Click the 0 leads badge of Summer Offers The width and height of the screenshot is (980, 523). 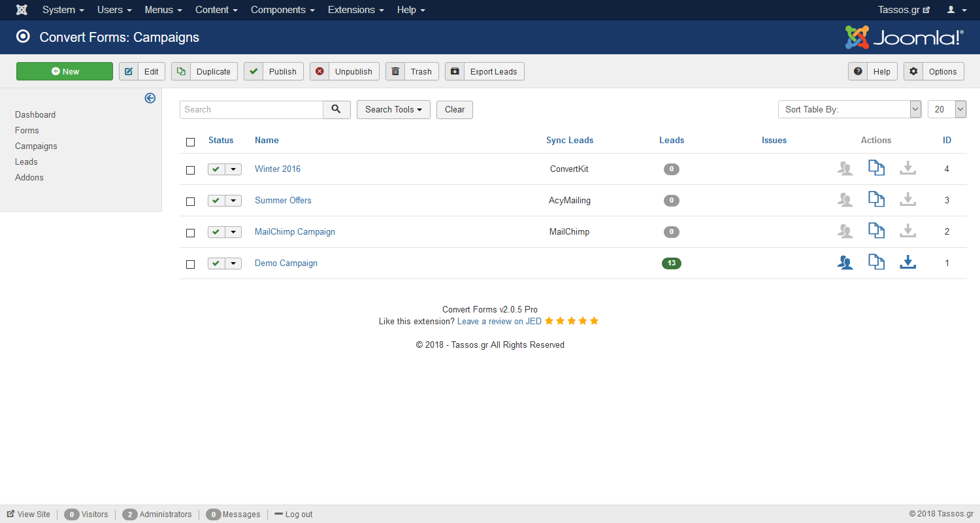click(672, 201)
